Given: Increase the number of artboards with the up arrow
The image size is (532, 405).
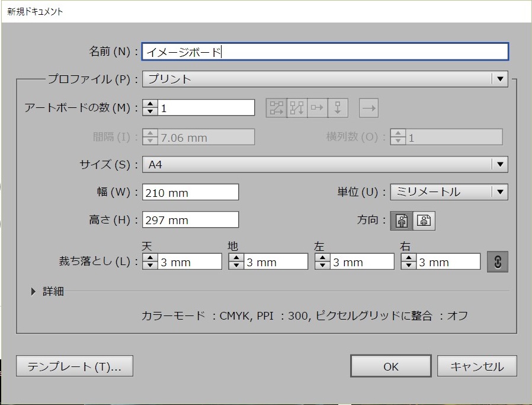Looking at the screenshot, I should [x=150, y=104].
